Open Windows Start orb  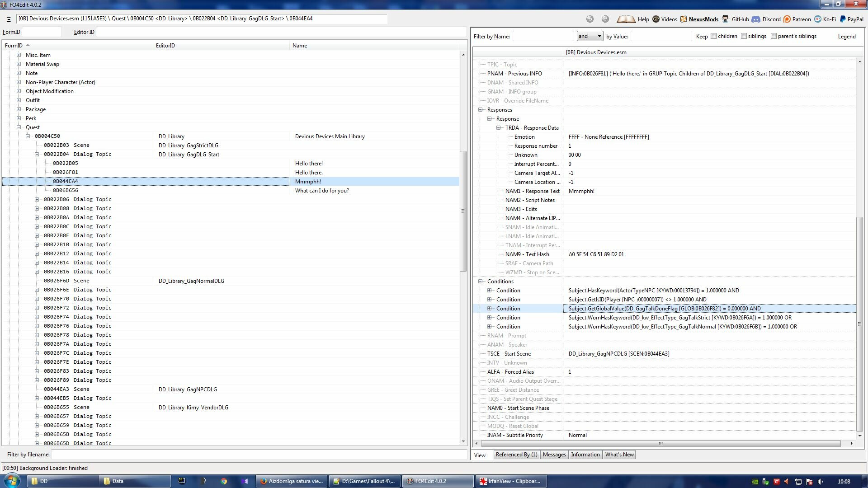(12, 481)
